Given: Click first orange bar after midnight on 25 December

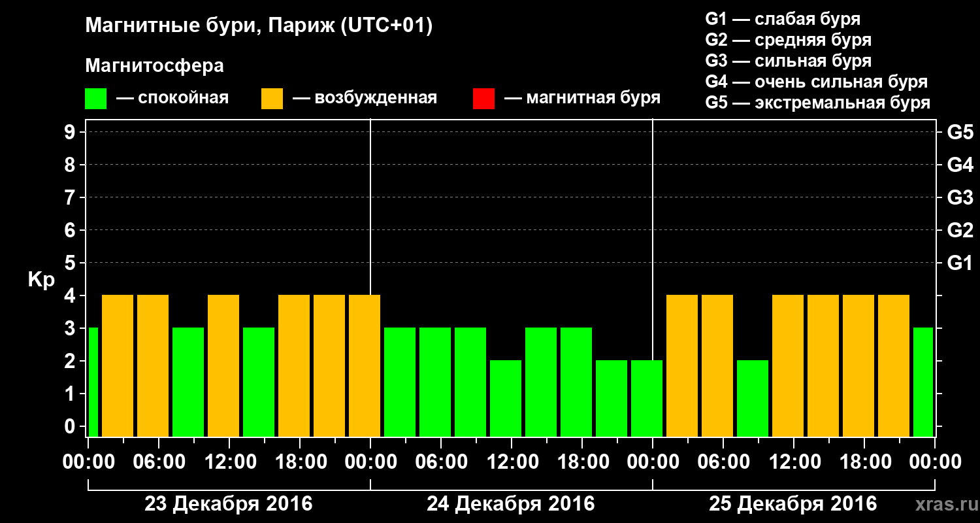Looking at the screenshot, I should pos(682,365).
